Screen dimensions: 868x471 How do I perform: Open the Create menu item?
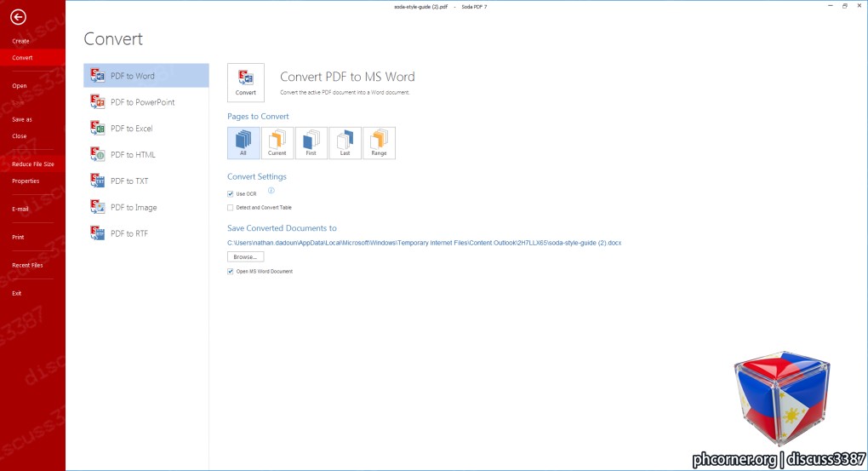click(x=20, y=41)
